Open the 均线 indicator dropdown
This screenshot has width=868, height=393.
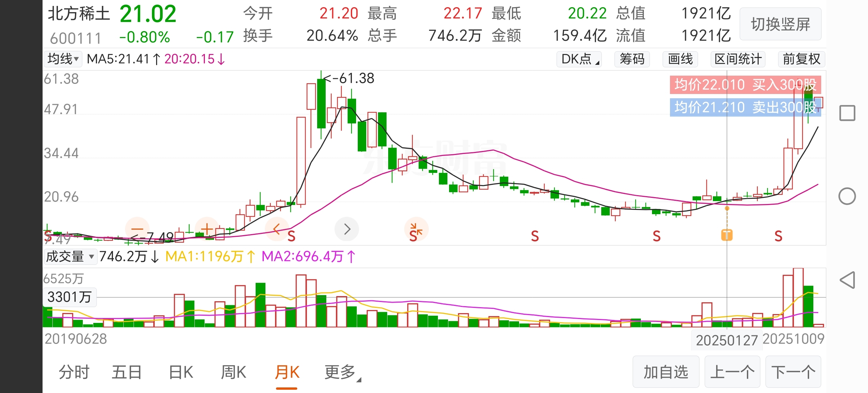pos(63,59)
